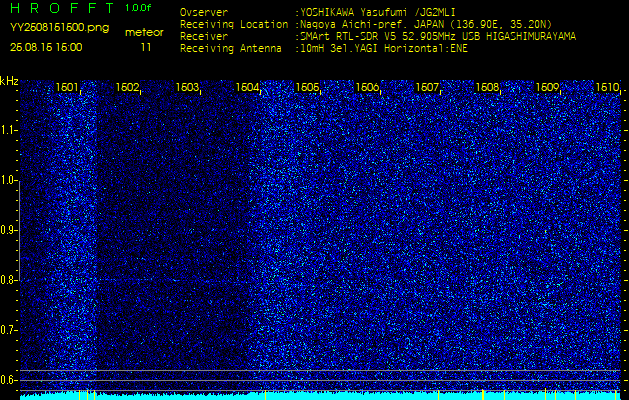Image resolution: width=629 pixels, height=400 pixels.
Task: Click the 1506 time label
Action: [x=367, y=87]
